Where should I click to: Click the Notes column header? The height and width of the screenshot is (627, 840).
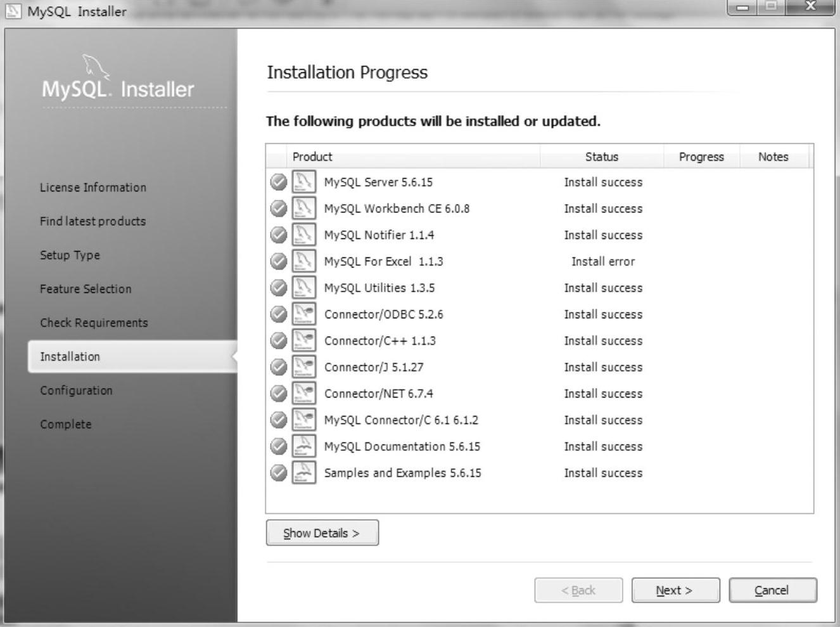tap(773, 157)
